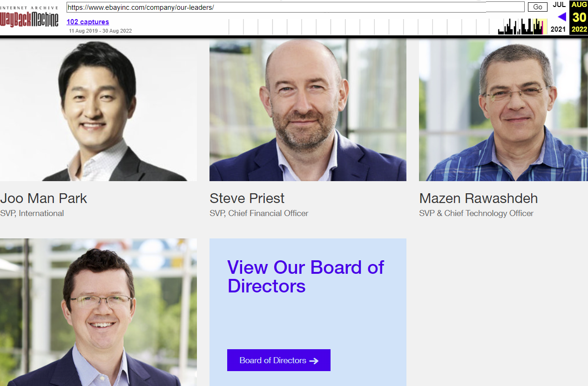Click the Wayback Machine logo
The width and height of the screenshot is (588, 386).
pyautogui.click(x=29, y=17)
